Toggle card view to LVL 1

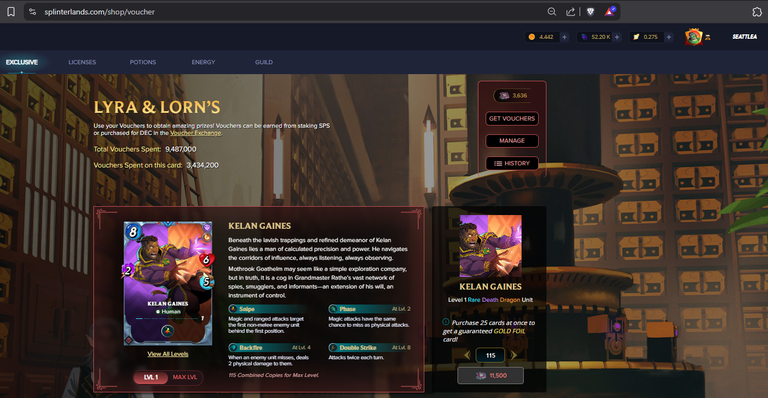point(151,377)
